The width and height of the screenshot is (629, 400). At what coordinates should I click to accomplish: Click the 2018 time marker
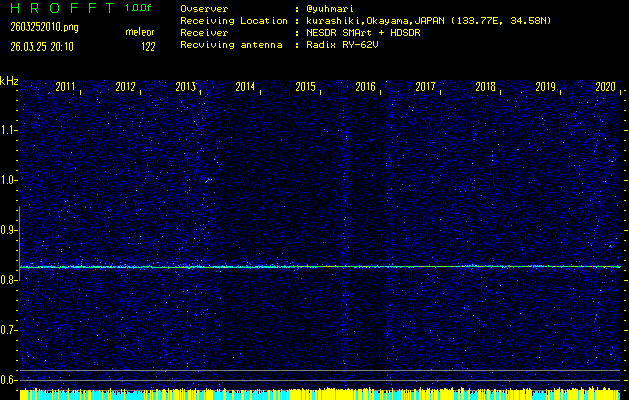(486, 87)
